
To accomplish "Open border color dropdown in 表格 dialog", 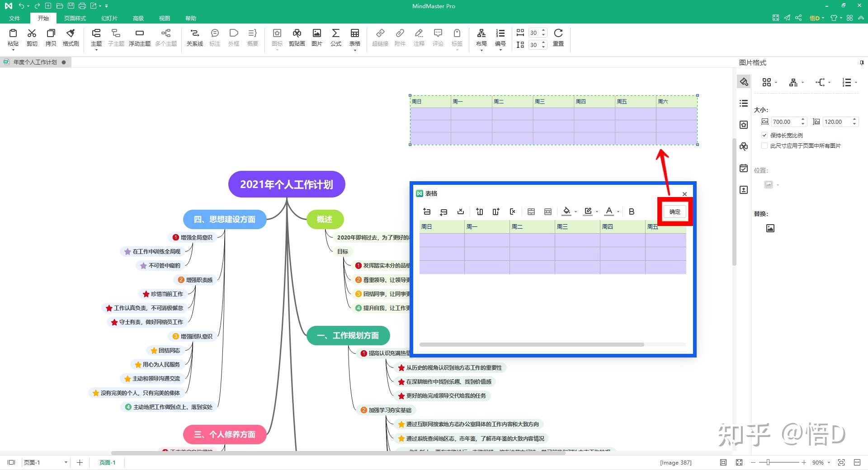I will coord(597,211).
